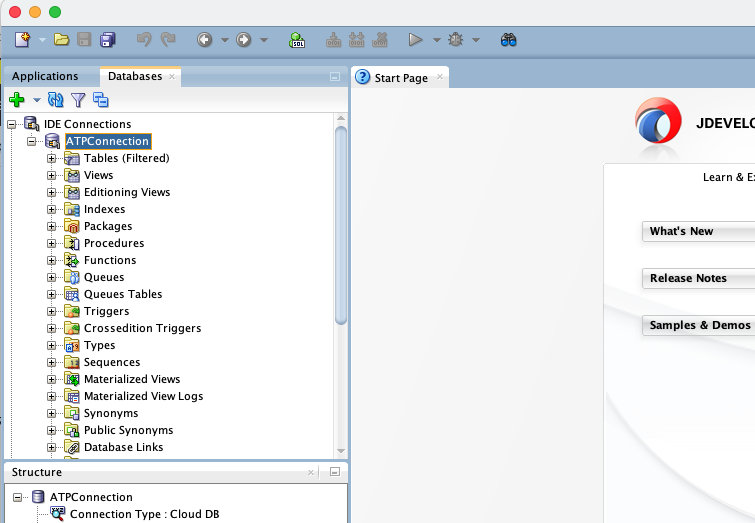
Task: Select the Queues tree item
Action: pyautogui.click(x=104, y=277)
